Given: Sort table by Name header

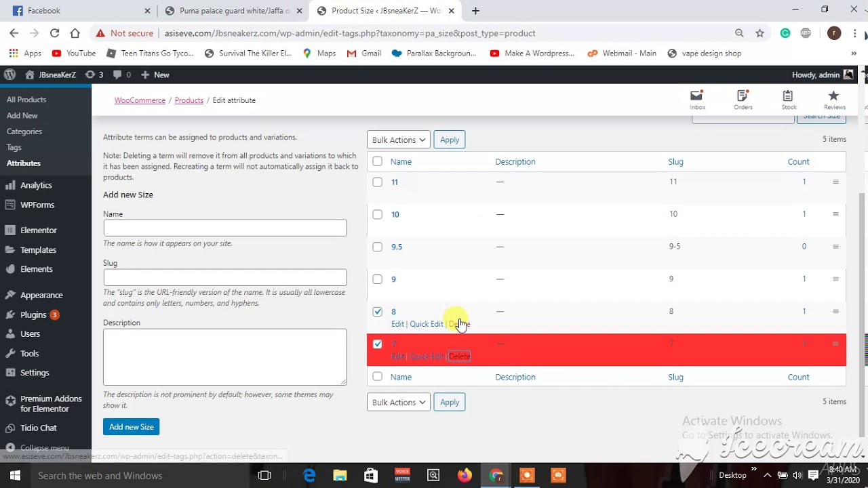Looking at the screenshot, I should 401,162.
